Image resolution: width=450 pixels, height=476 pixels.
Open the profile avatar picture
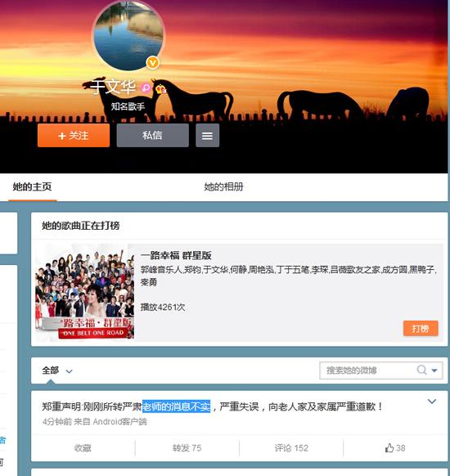[x=128, y=34]
